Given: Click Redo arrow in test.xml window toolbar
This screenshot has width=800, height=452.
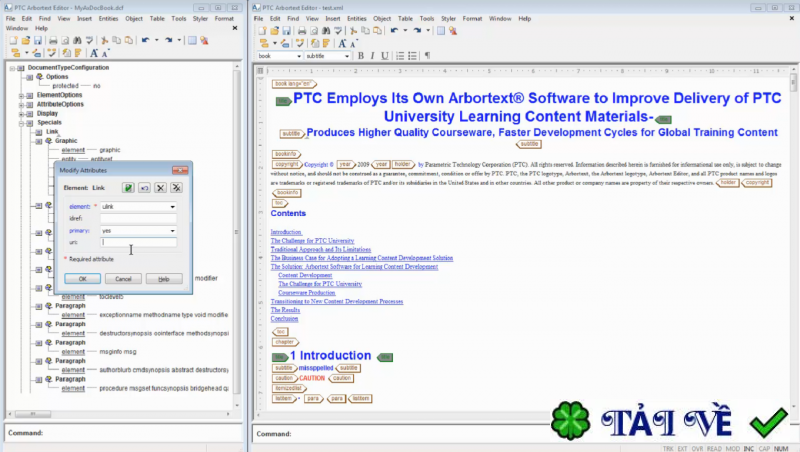Looking at the screenshot, I should pos(417,31).
